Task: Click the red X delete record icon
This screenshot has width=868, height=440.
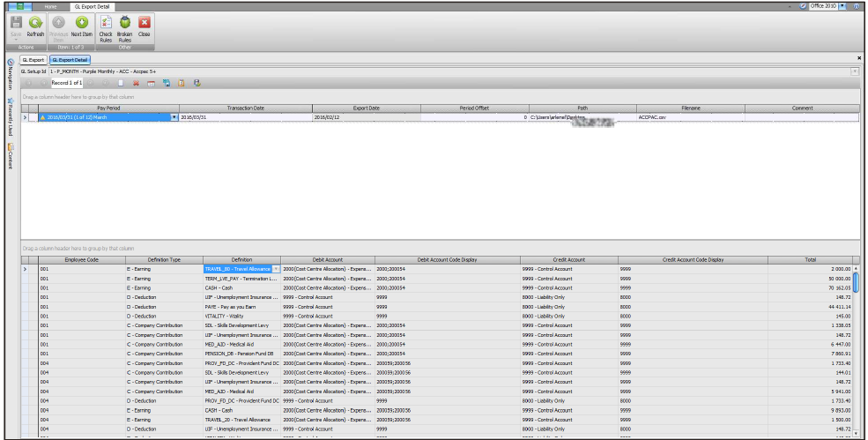Action: pyautogui.click(x=136, y=83)
